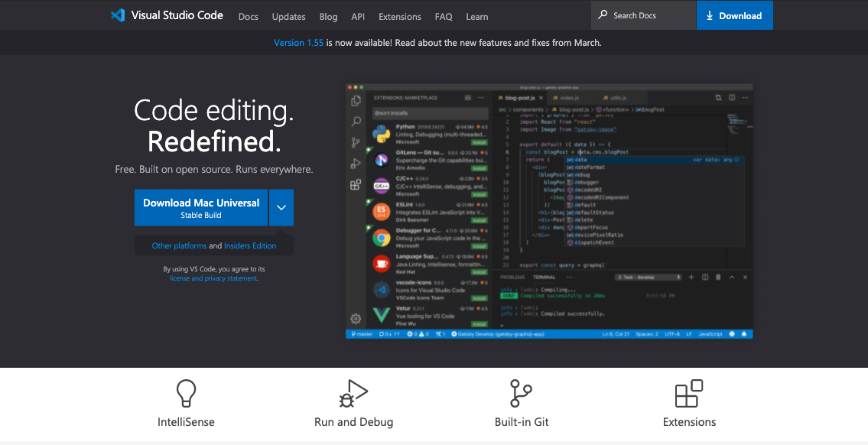Open the Learn navigation item

point(476,17)
